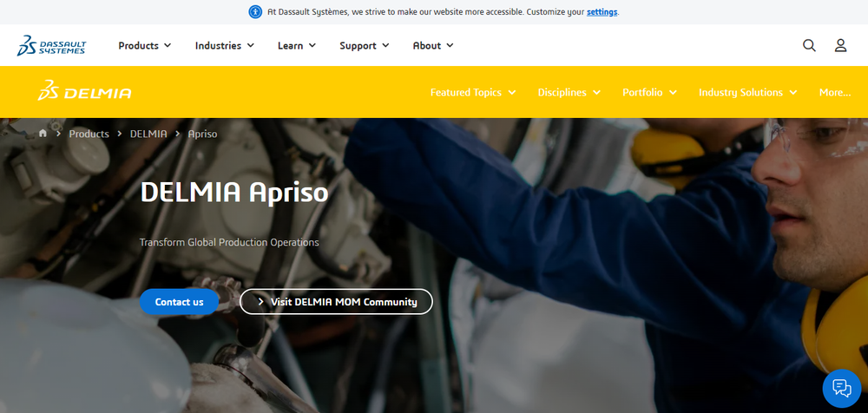Screen dimensions: 868x413
Task: Click the Products breadcrumb link
Action: point(89,134)
